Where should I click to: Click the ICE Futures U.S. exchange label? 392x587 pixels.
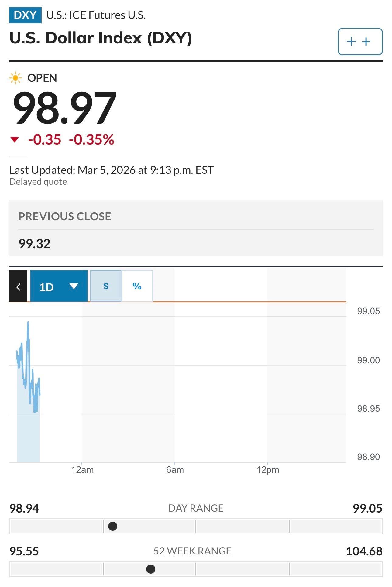click(x=96, y=15)
